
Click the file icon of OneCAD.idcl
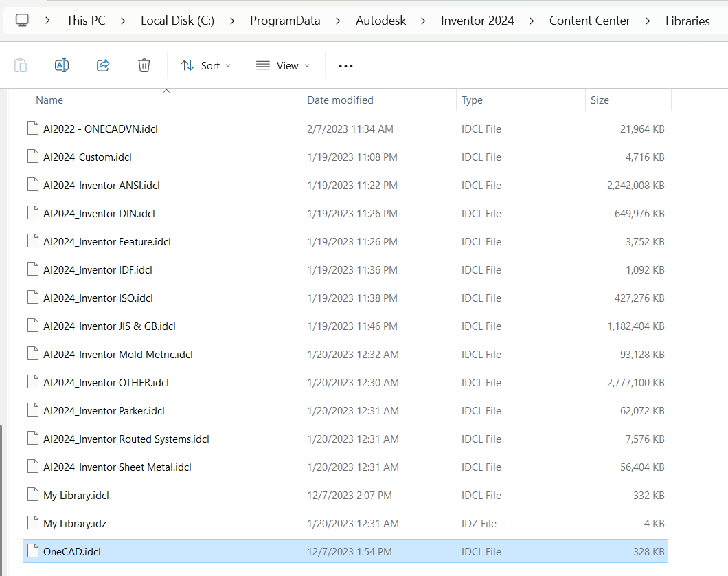(x=32, y=551)
